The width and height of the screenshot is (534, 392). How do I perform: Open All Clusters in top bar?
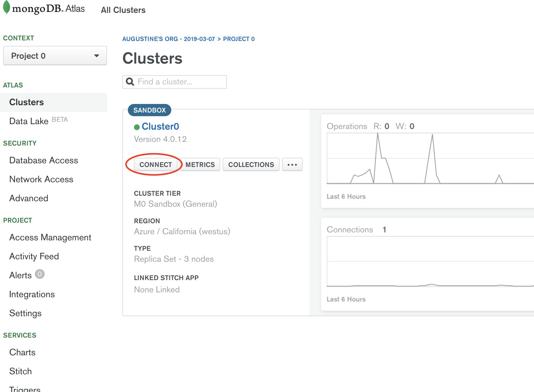point(123,10)
